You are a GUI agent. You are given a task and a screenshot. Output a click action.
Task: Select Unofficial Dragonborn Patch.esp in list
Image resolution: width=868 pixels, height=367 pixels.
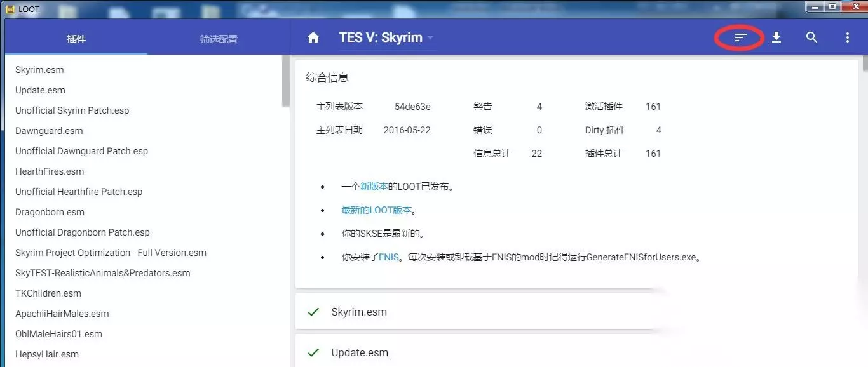(x=83, y=232)
